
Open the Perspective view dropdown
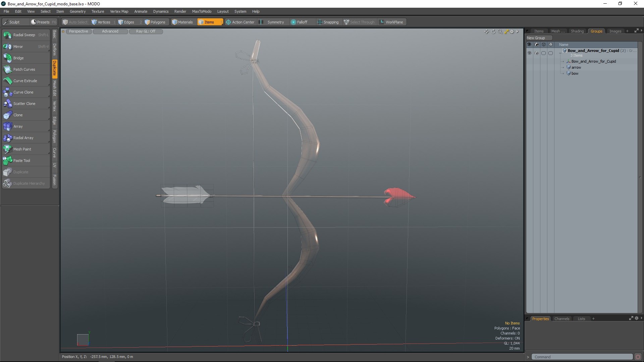click(78, 32)
